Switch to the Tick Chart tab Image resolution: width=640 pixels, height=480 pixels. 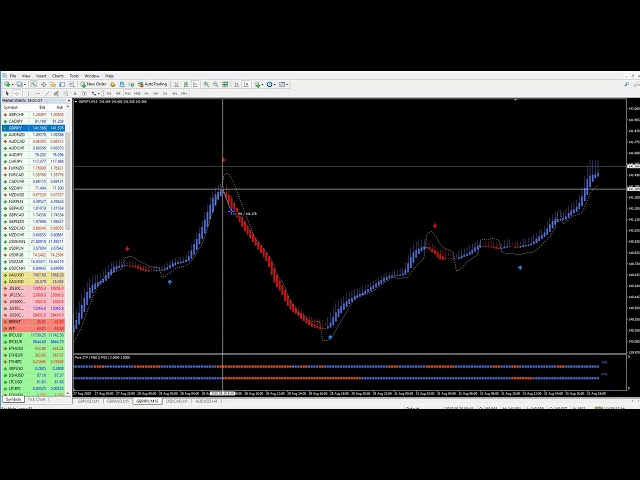37,400
